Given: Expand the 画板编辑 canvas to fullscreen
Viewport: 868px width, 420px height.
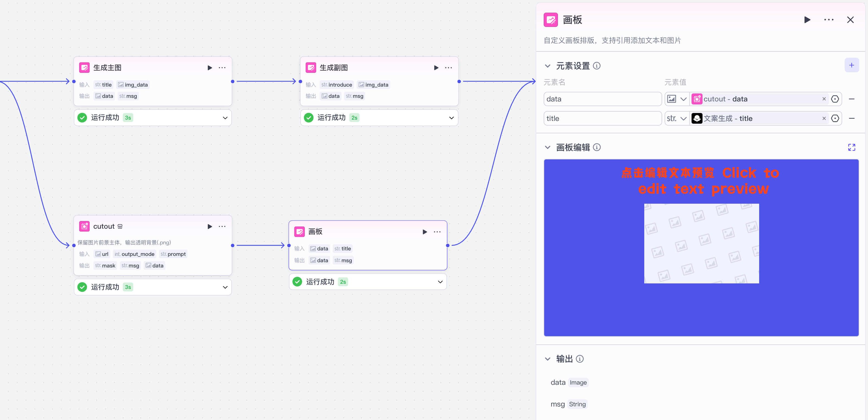Looking at the screenshot, I should point(852,147).
